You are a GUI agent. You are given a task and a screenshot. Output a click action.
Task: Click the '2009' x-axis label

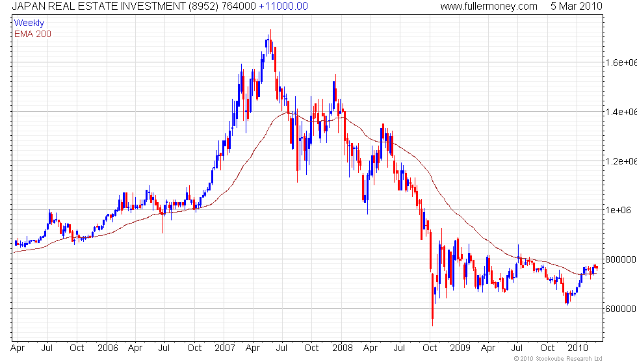pyautogui.click(x=460, y=348)
